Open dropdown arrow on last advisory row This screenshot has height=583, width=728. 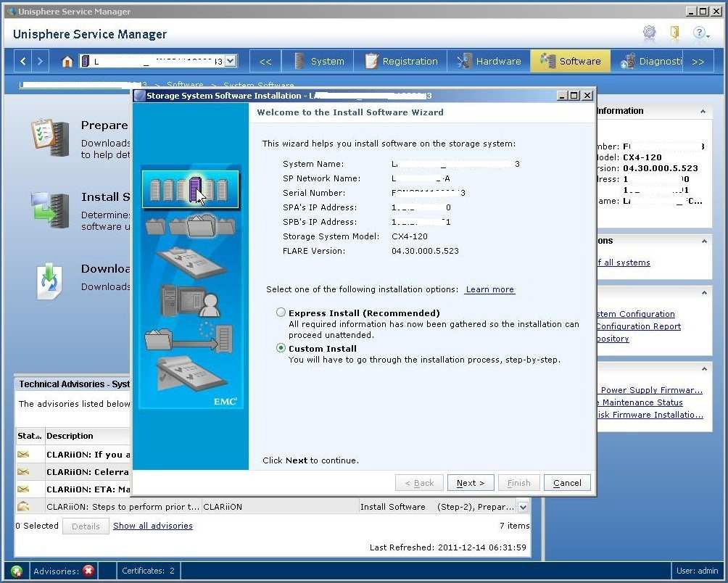[x=524, y=507]
